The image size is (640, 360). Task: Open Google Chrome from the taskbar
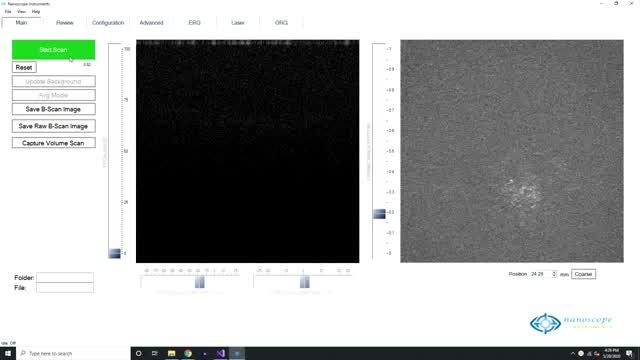pyautogui.click(x=188, y=353)
